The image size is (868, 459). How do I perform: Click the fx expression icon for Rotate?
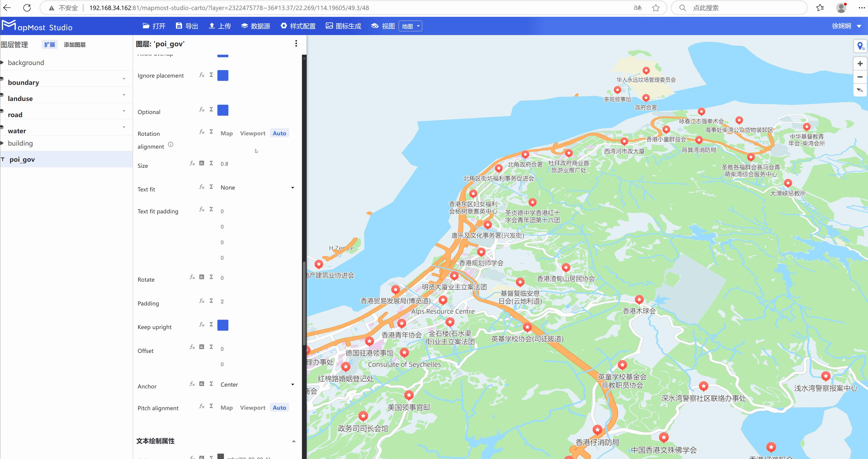tap(192, 277)
